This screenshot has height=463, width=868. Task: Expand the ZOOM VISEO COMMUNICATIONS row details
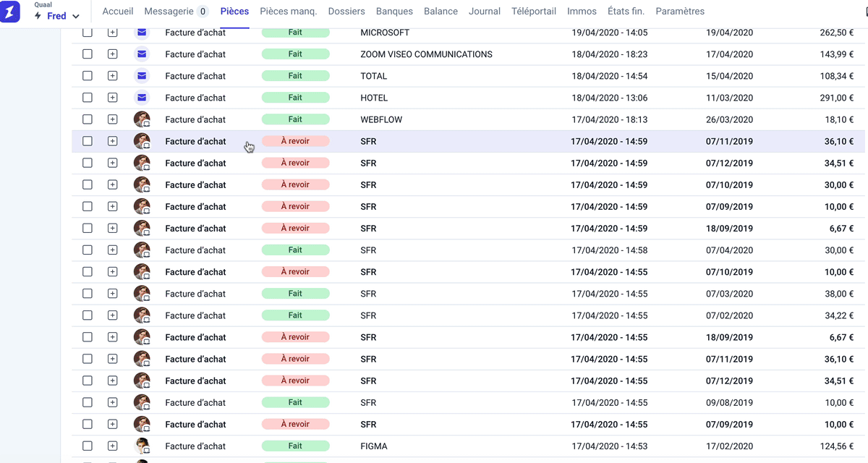click(112, 54)
